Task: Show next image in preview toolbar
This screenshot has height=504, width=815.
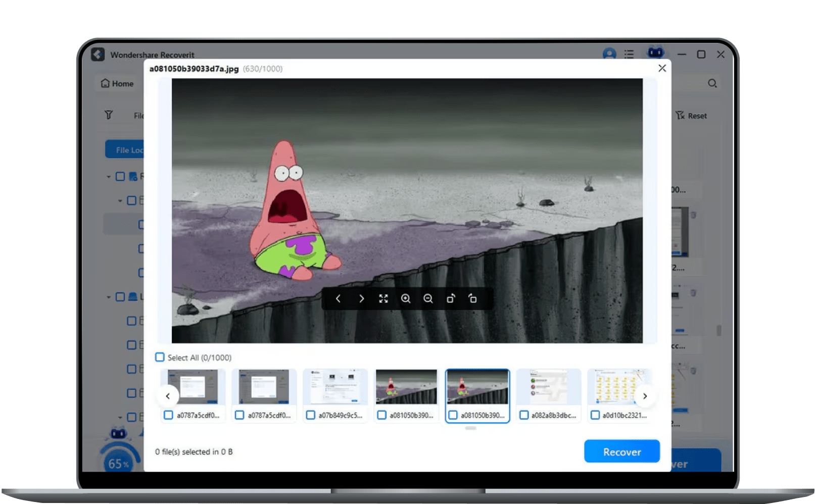Action: (361, 298)
